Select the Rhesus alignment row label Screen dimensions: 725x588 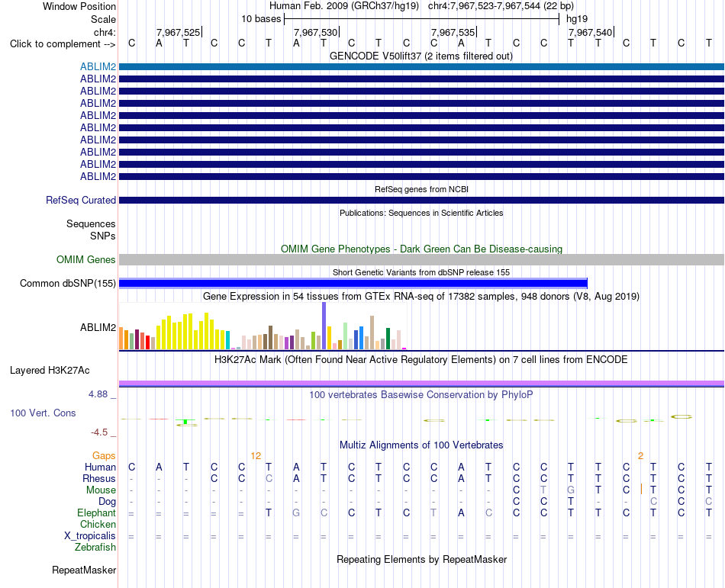tap(99, 478)
